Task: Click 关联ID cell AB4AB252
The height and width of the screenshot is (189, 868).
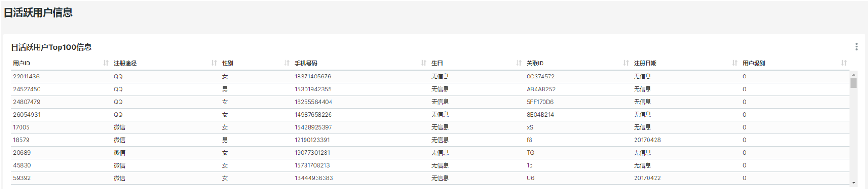Action: point(541,89)
